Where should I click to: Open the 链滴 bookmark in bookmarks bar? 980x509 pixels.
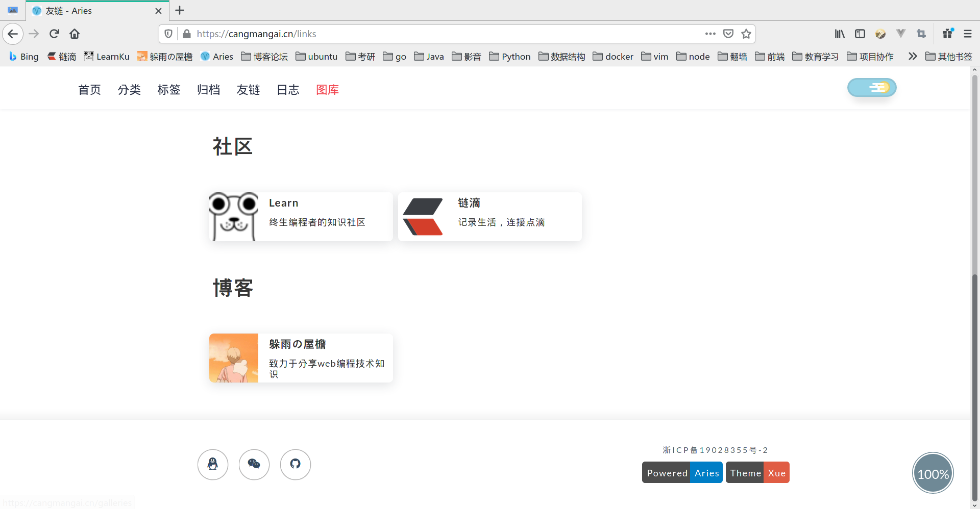tap(62, 57)
